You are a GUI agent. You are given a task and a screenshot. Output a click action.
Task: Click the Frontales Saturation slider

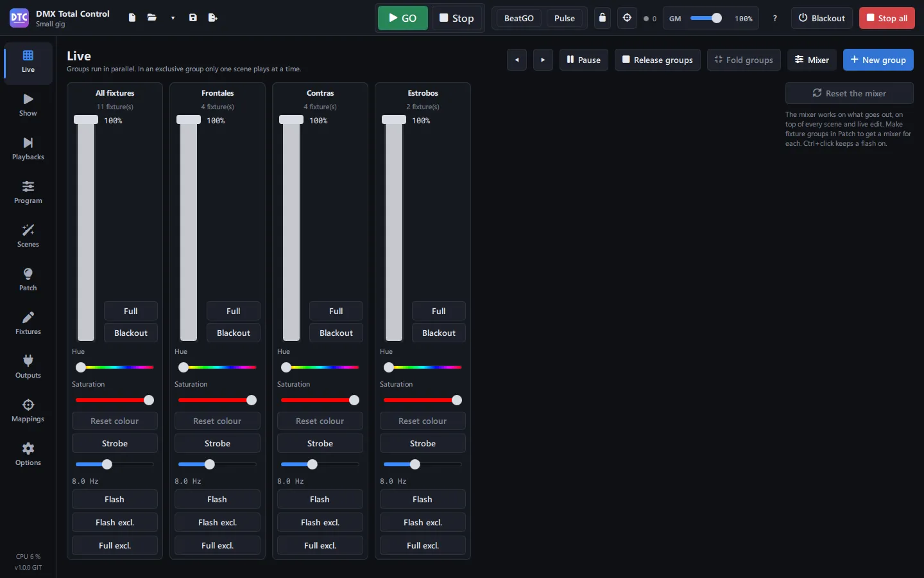[218, 400]
